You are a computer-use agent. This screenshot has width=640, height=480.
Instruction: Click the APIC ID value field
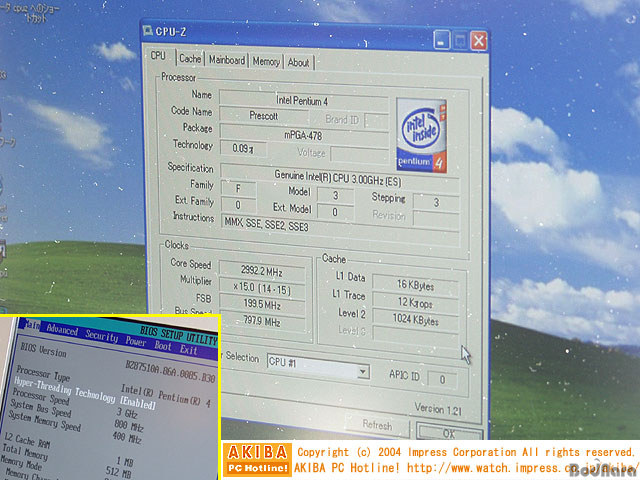(x=442, y=380)
